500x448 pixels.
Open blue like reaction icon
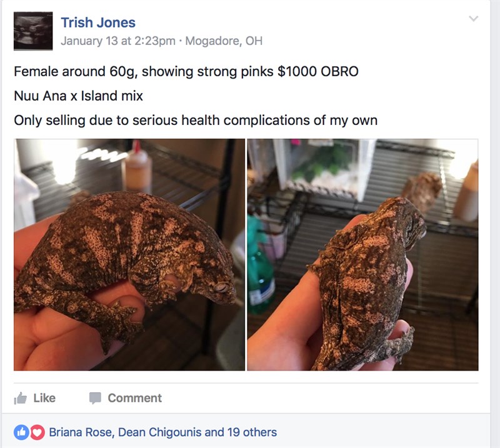click(21, 432)
